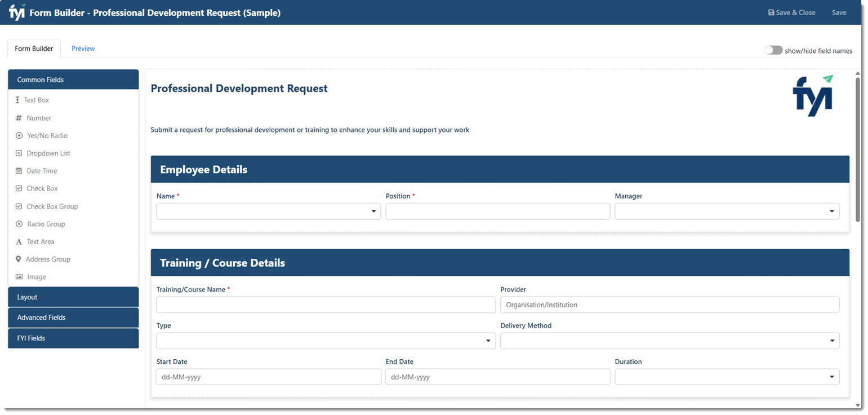Click the FYI logo in header
868x415 pixels.
pyautogui.click(x=17, y=12)
